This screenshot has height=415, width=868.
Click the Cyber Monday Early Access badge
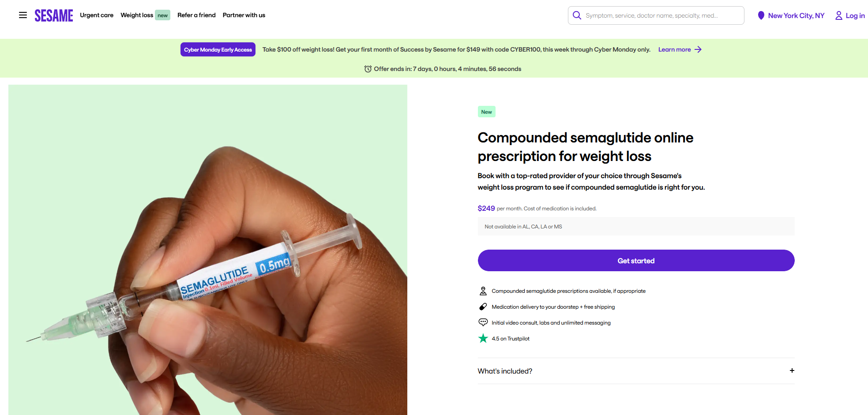coord(218,49)
